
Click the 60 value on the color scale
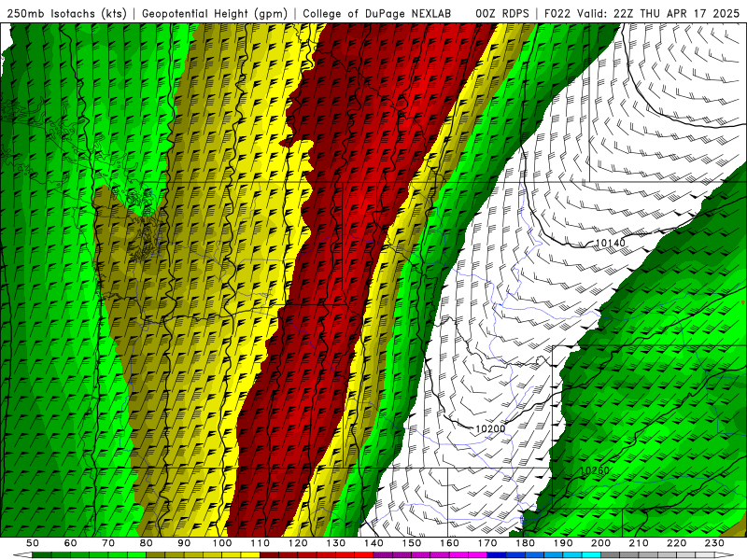[x=70, y=543]
